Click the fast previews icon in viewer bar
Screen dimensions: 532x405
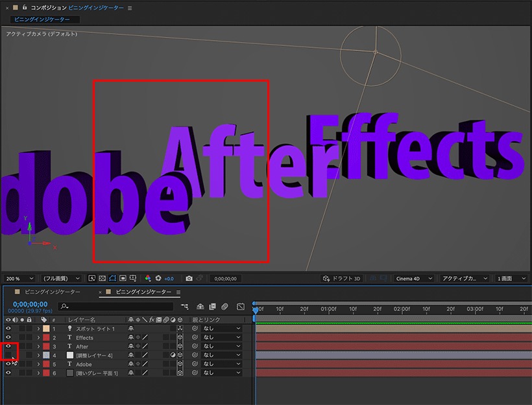[x=91, y=278]
